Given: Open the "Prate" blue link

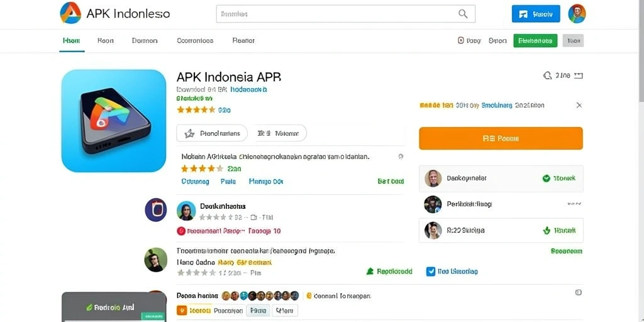Looking at the screenshot, I should 228,181.
